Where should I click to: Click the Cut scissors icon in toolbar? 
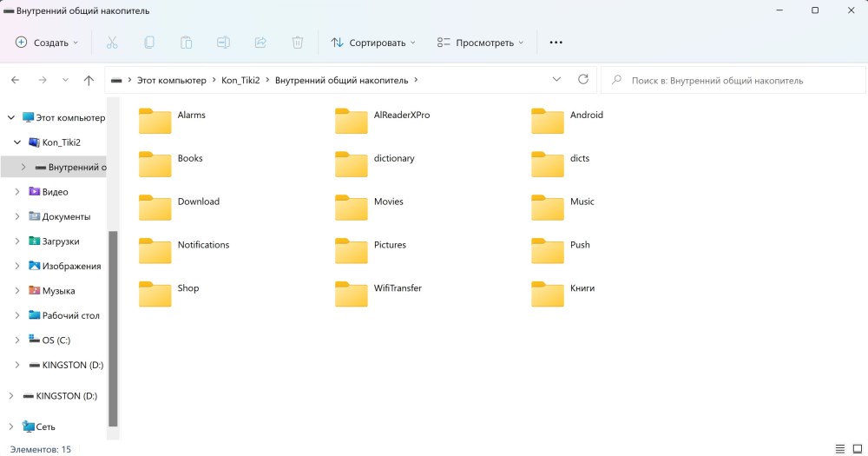coord(112,43)
